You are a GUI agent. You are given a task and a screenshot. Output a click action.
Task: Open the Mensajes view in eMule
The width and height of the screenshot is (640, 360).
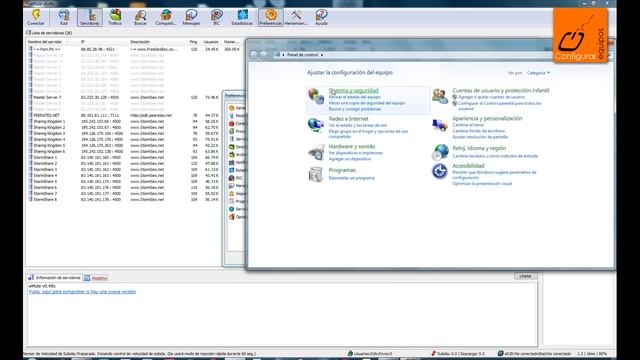[x=191, y=18]
